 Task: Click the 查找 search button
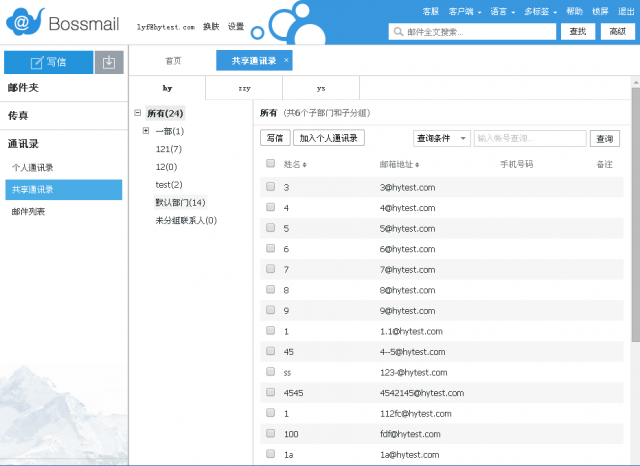pos(578,31)
